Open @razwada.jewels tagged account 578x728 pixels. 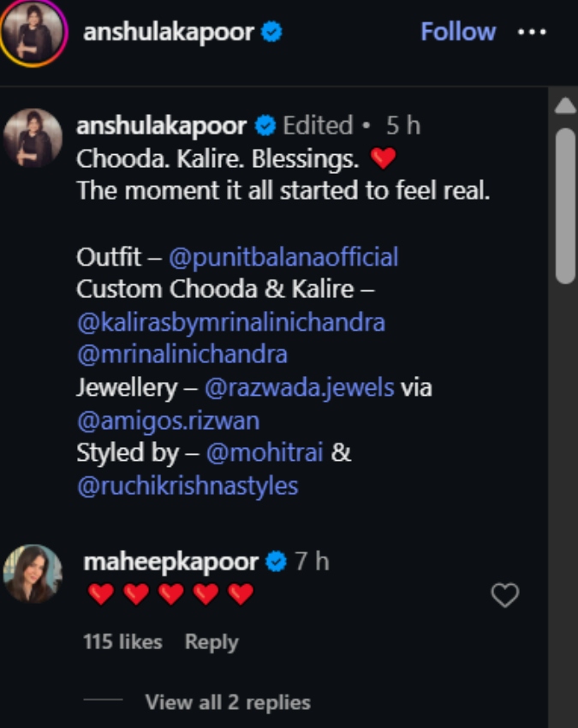click(300, 388)
